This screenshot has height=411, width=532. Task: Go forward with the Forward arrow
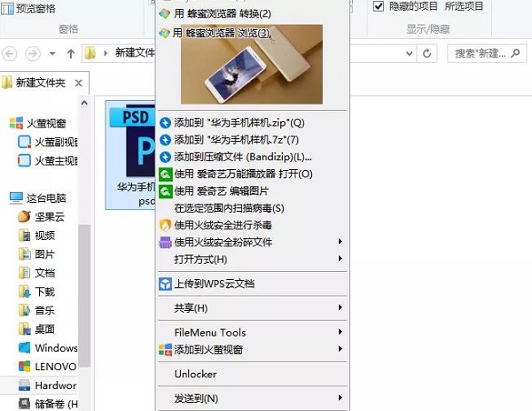33,54
